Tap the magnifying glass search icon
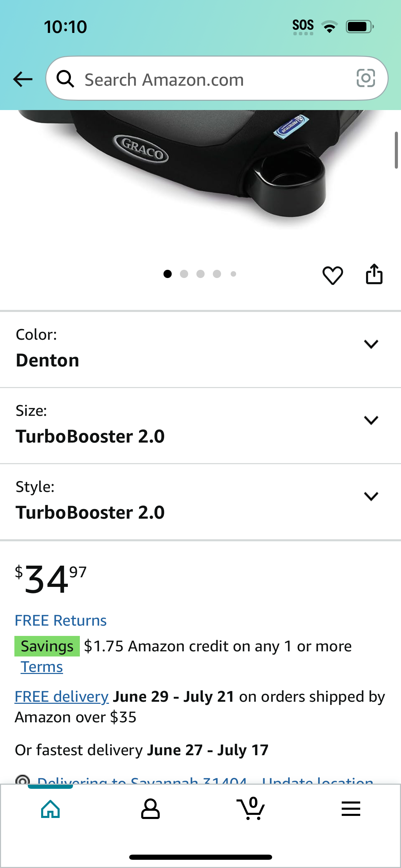Image resolution: width=401 pixels, height=868 pixels. pos(65,79)
